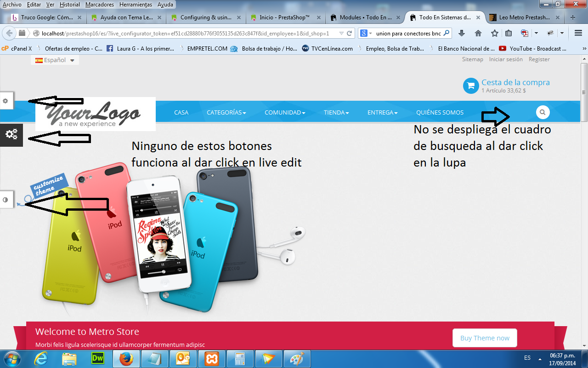
Task: Close the 'Ayuda con Tema Le...' tab
Action: pyautogui.click(x=159, y=17)
